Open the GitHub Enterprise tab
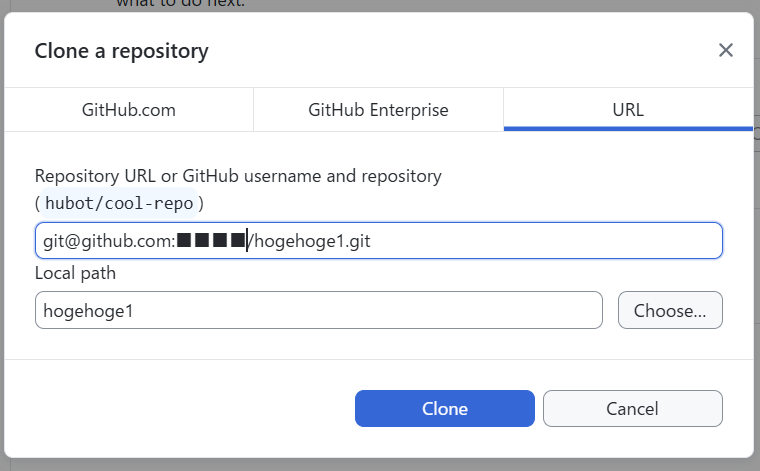Image resolution: width=760 pixels, height=471 pixels. tap(378, 110)
